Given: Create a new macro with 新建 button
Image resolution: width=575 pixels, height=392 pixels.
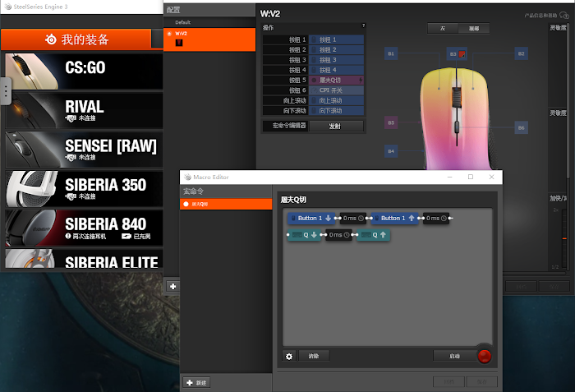Looking at the screenshot, I should 196,383.
